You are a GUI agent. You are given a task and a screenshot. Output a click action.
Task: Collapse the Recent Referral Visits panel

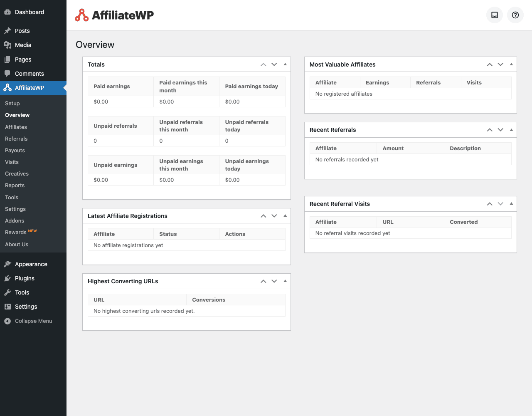coord(511,204)
